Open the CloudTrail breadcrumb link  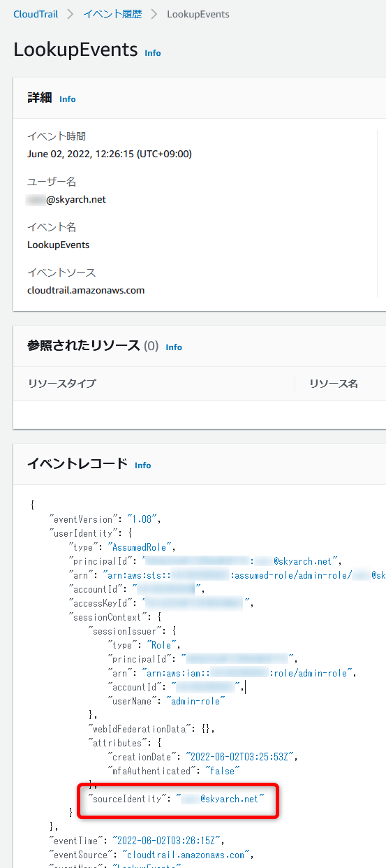[x=36, y=14]
